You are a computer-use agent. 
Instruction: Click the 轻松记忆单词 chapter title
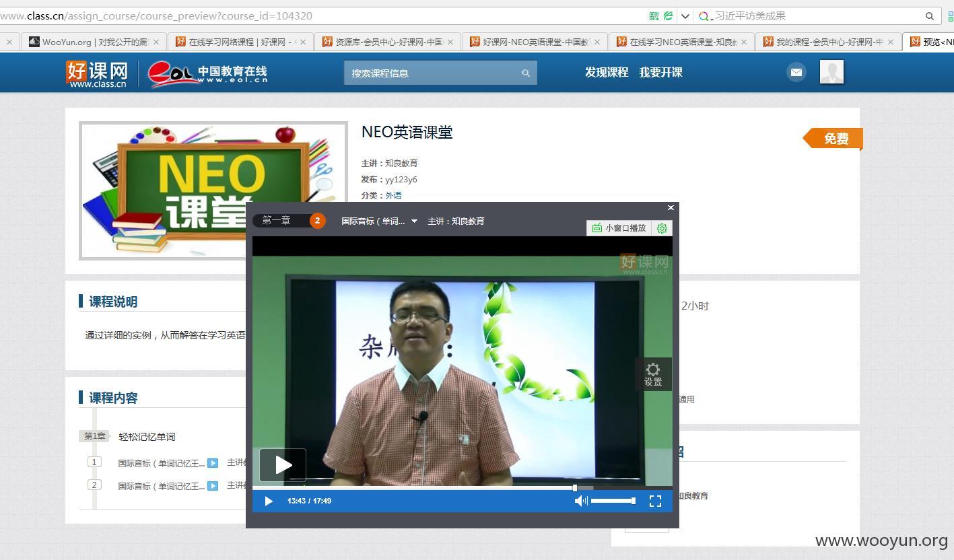pyautogui.click(x=147, y=437)
